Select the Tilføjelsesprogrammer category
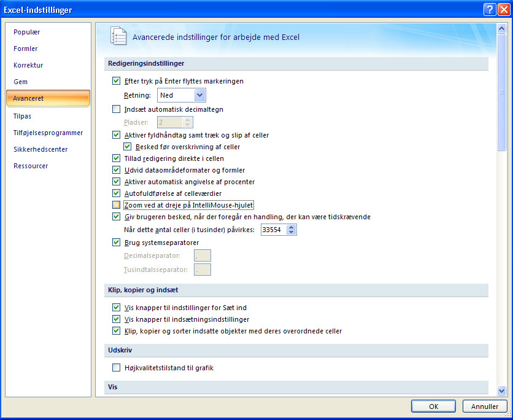 pos(48,133)
